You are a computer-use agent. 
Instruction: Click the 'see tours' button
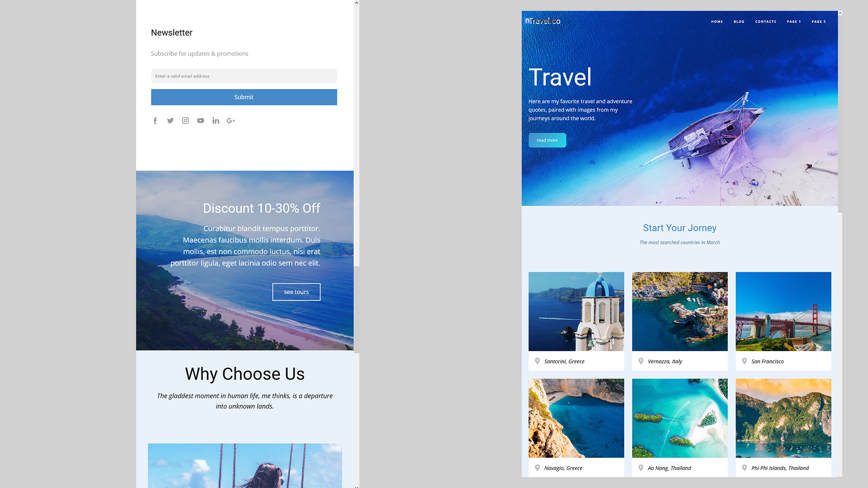[296, 292]
